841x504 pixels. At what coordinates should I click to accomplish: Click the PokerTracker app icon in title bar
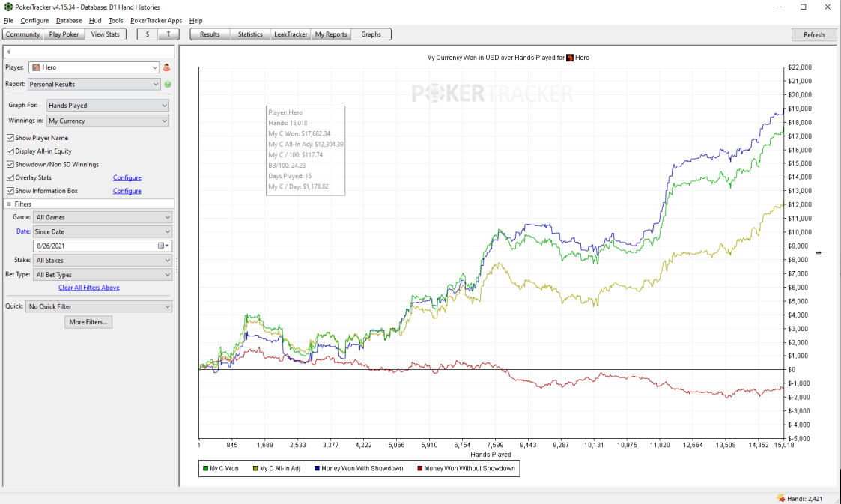click(8, 7)
